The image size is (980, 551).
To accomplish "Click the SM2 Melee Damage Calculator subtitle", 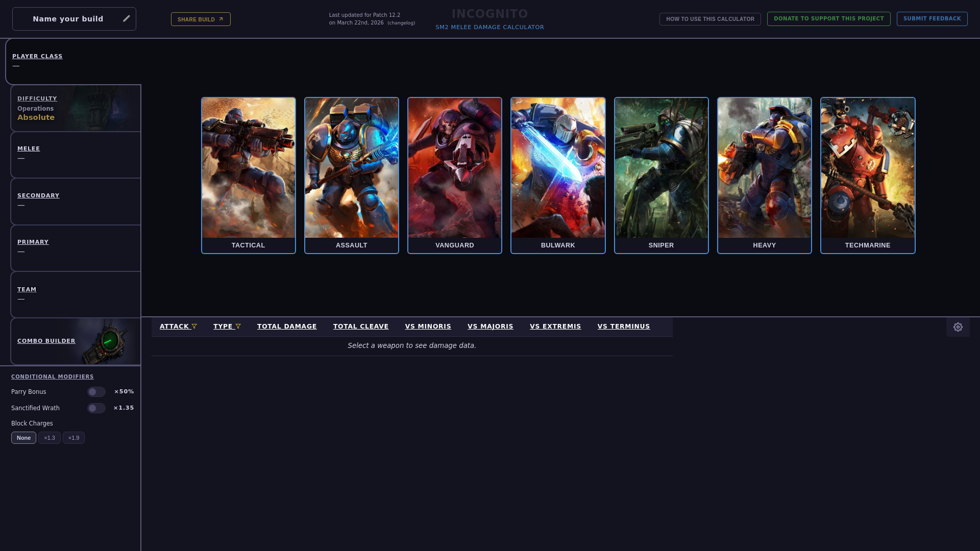I will 490,27.
